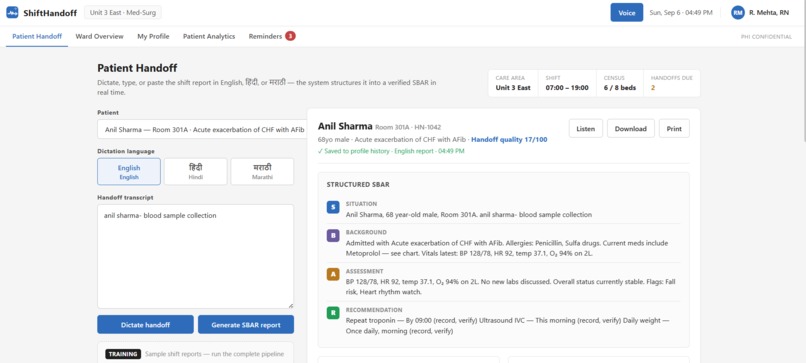Select English dictation language
This screenshot has width=806, height=363.
coord(129,172)
